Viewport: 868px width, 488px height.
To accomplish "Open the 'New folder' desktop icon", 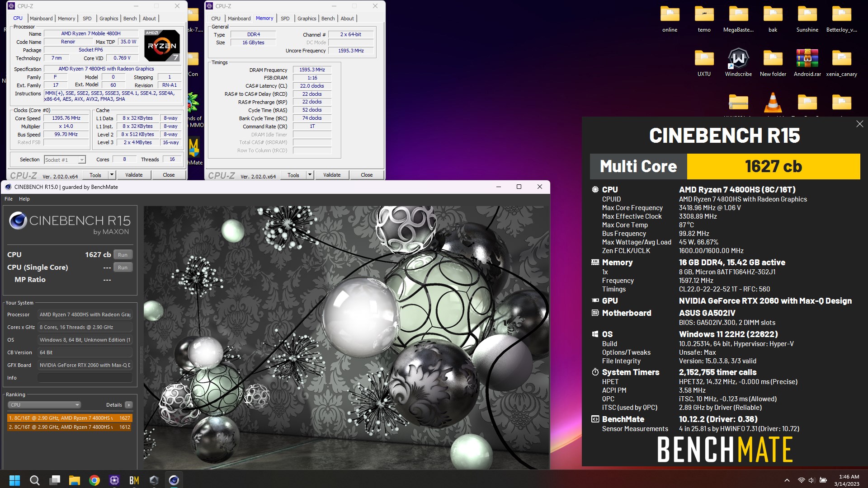I will [x=773, y=63].
